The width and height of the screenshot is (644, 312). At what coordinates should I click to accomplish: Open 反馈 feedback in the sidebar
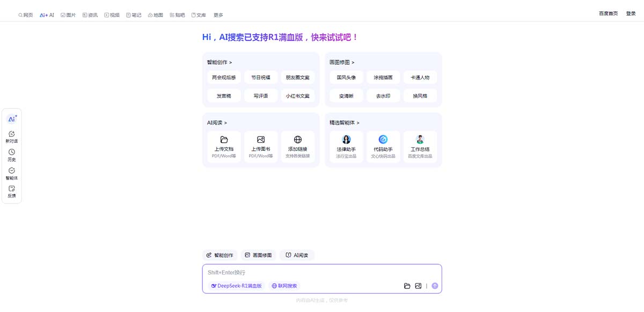[x=12, y=192]
